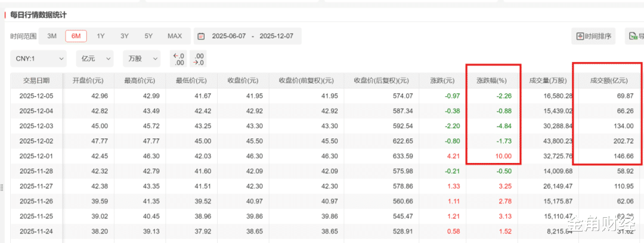Click the 开盘价(元) column header

pyautogui.click(x=88, y=81)
